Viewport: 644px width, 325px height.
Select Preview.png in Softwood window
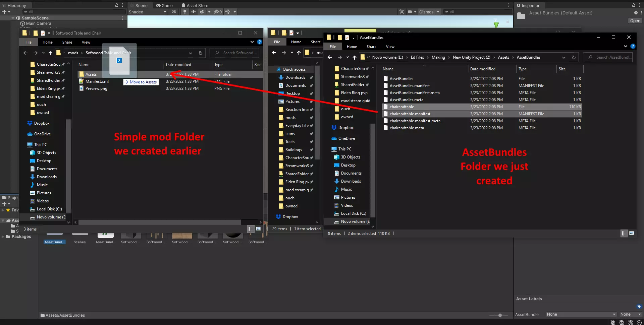(96, 88)
